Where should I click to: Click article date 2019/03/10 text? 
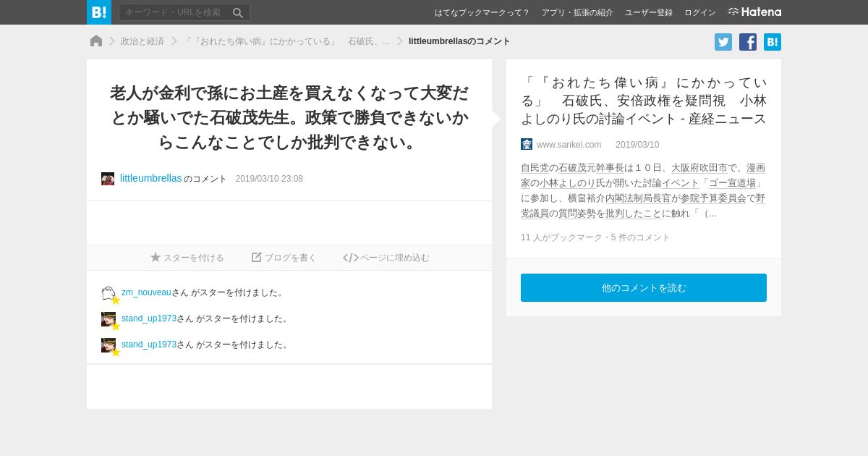637,145
